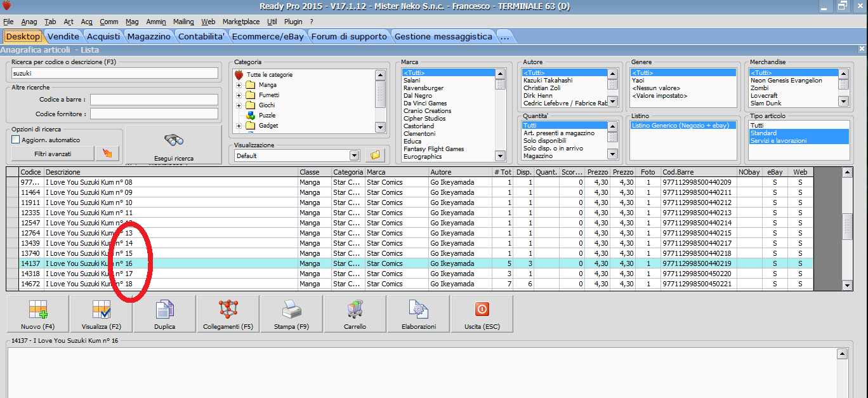This screenshot has width=868, height=398.
Task: Select 'Listino Generico (Negozio + ebay)'
Action: point(682,126)
